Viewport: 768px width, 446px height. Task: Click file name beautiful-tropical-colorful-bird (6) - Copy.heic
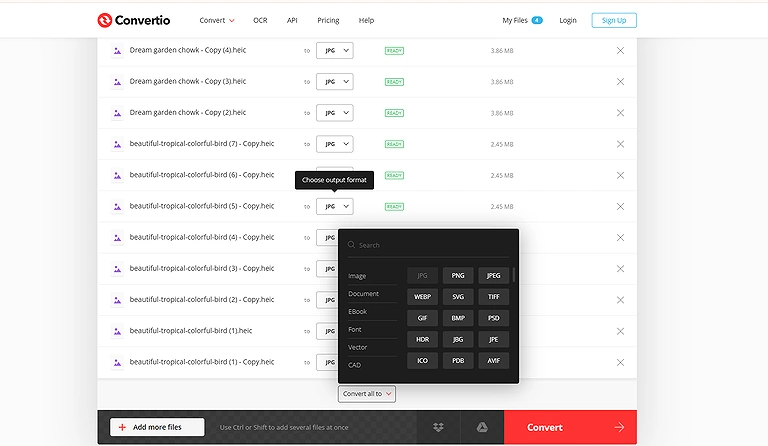(x=202, y=175)
